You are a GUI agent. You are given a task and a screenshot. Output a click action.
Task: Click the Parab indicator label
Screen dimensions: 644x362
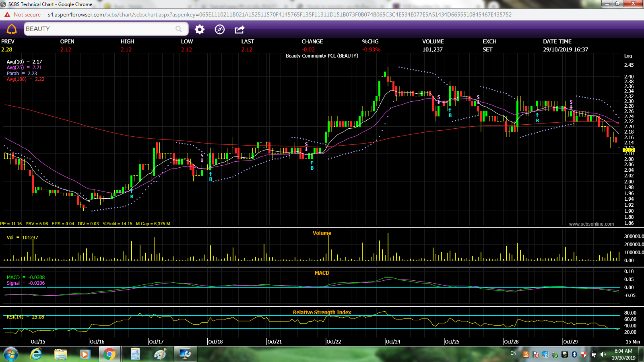13,74
